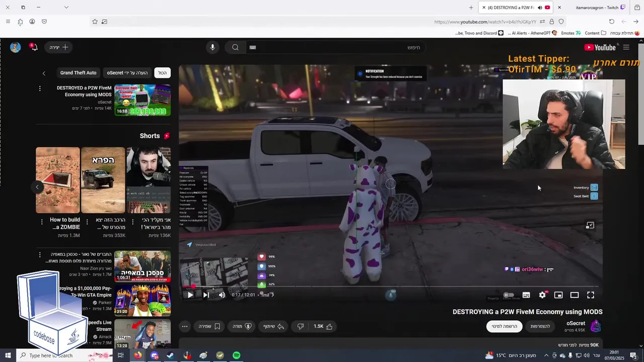Subscribe with הרשמה למינוי button
Screen dimensions: 644x362
pos(504,326)
